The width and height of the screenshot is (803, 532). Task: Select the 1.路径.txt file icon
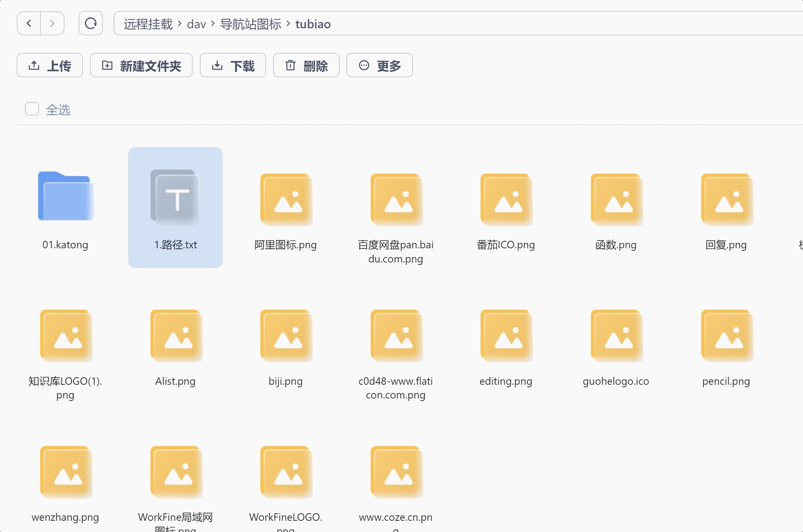click(175, 197)
